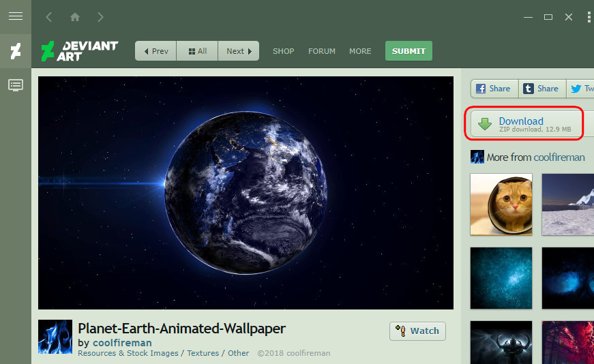Viewport: 594px width, 364px height.
Task: Click the Planet Earth wallpaper image
Action: pyautogui.click(x=246, y=193)
